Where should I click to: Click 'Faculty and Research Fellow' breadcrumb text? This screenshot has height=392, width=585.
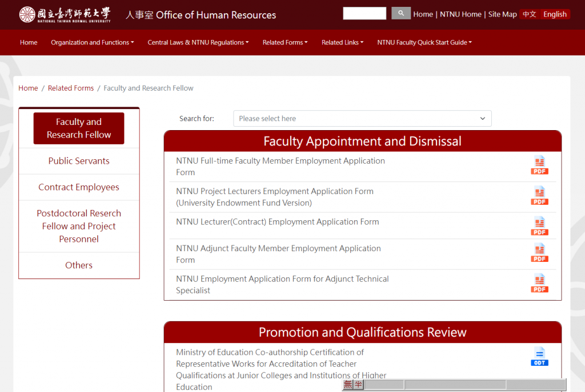coord(149,88)
